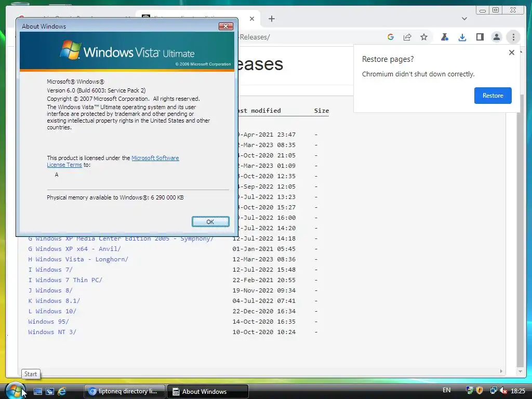
Task: Sort listing by Size column header
Action: [x=321, y=111]
